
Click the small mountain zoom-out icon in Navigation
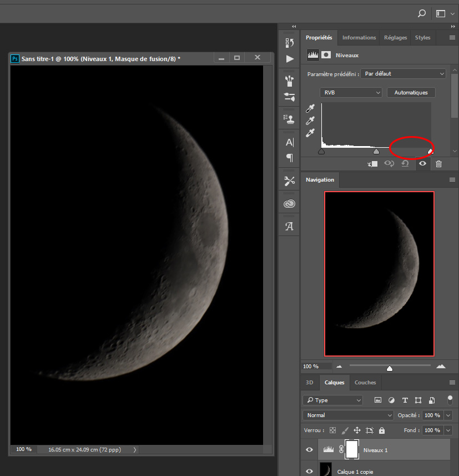click(x=339, y=367)
